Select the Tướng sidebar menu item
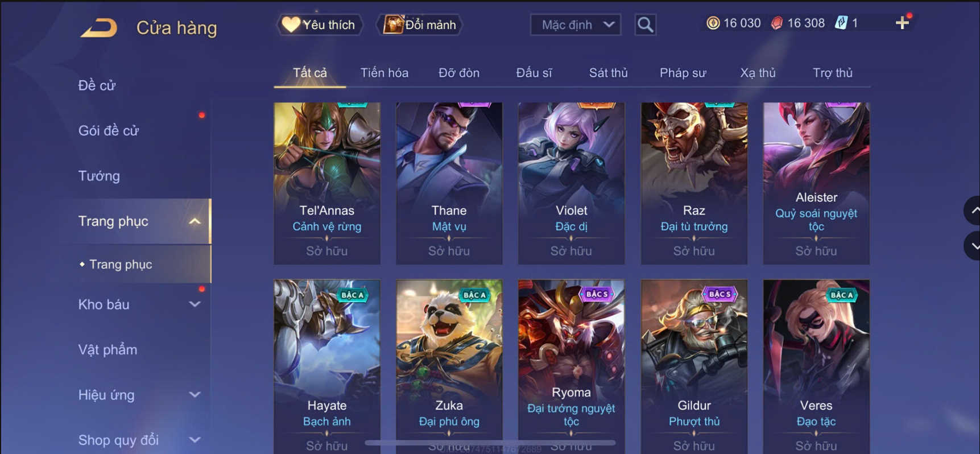Viewport: 980px width, 454px height. click(x=99, y=176)
